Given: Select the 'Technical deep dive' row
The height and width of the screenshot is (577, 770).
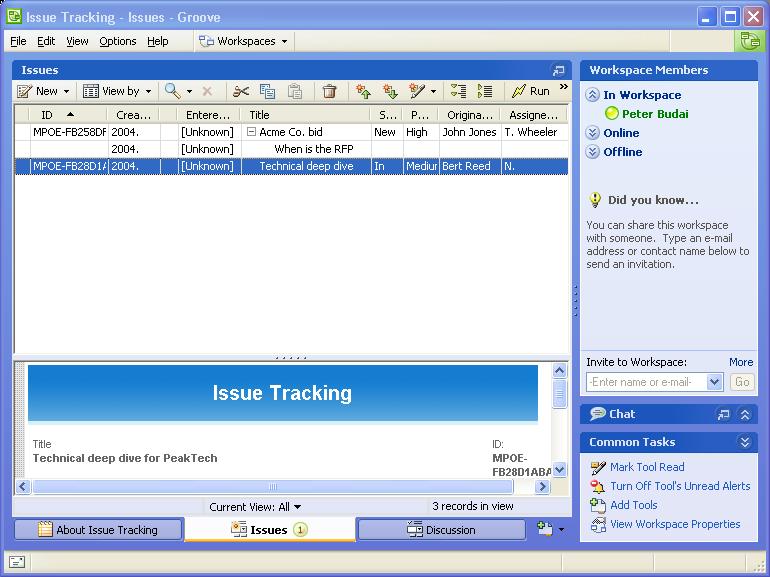Looking at the screenshot, I should 291,166.
